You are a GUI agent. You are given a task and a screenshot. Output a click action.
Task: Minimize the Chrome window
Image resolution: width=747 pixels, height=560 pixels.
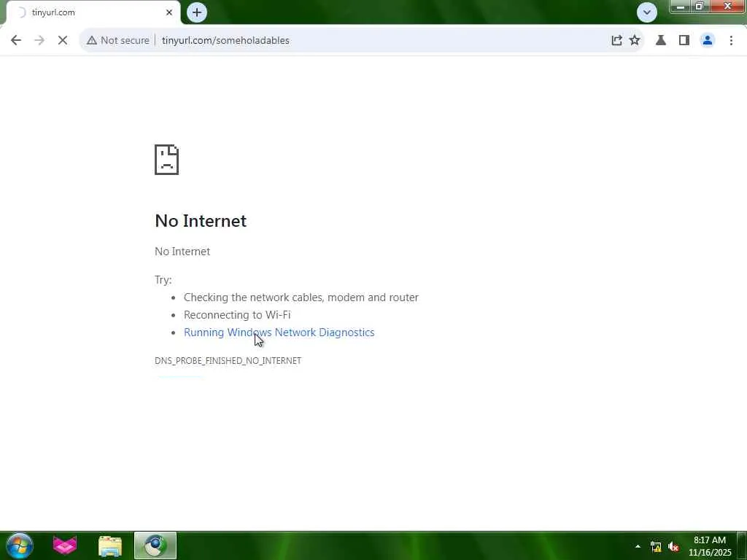click(x=681, y=6)
